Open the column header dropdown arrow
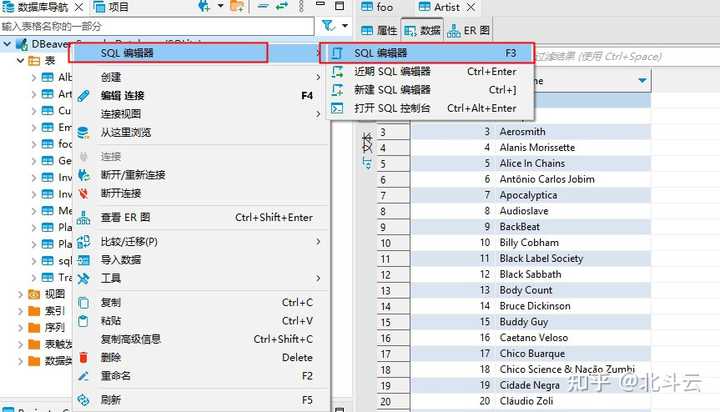This screenshot has height=412, width=720. 642,81
